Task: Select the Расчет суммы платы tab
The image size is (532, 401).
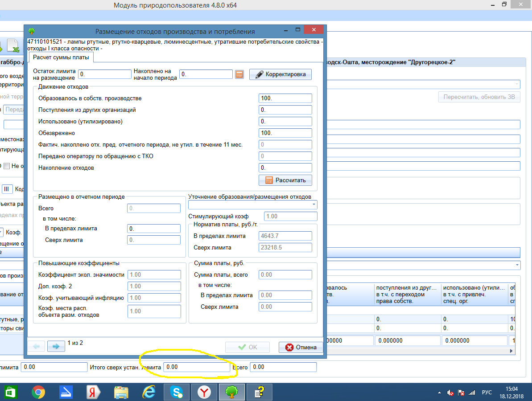Action: tap(61, 57)
